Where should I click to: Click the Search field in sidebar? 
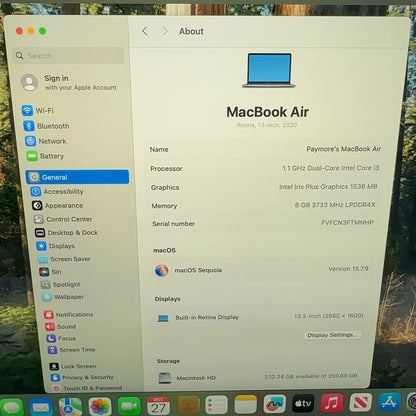tap(69, 55)
